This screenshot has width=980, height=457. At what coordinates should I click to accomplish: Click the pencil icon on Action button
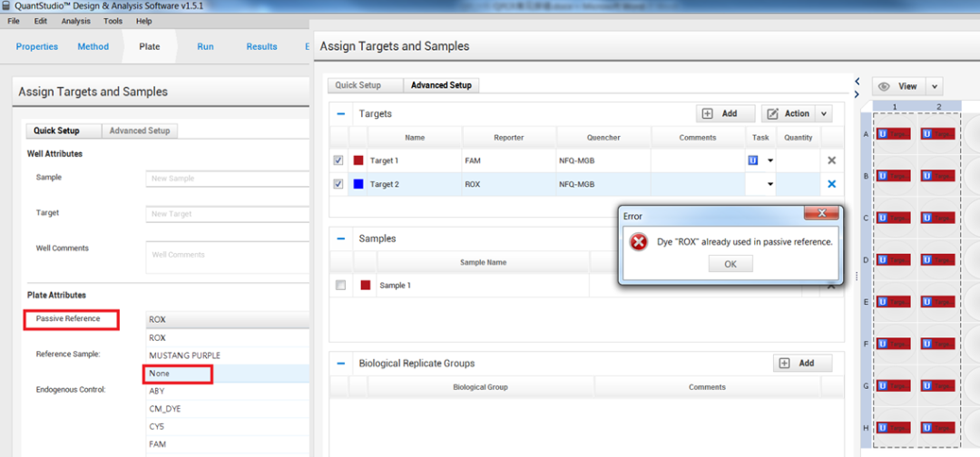pyautogui.click(x=772, y=113)
